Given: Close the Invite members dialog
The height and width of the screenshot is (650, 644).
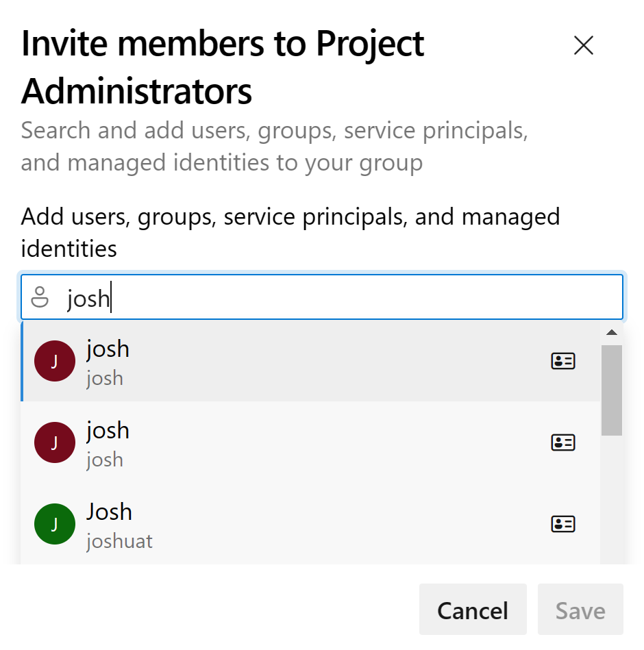Looking at the screenshot, I should [x=583, y=46].
